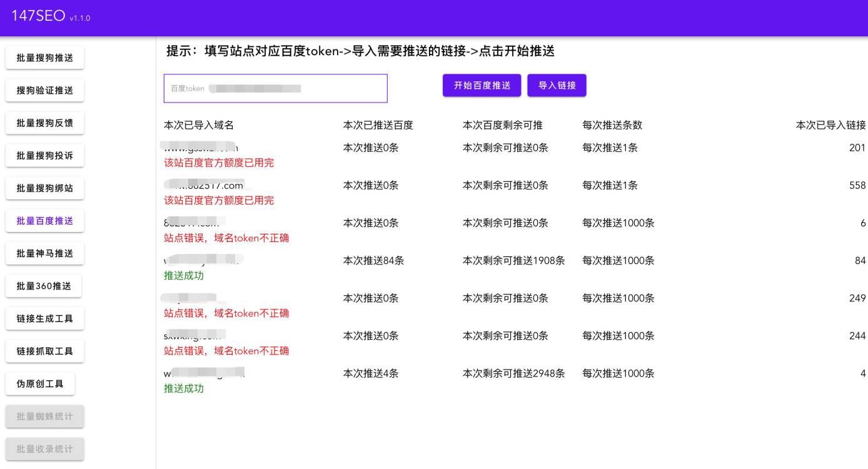The height and width of the screenshot is (469, 868).
Task: Switch to 批量360推送
Action: click(44, 285)
